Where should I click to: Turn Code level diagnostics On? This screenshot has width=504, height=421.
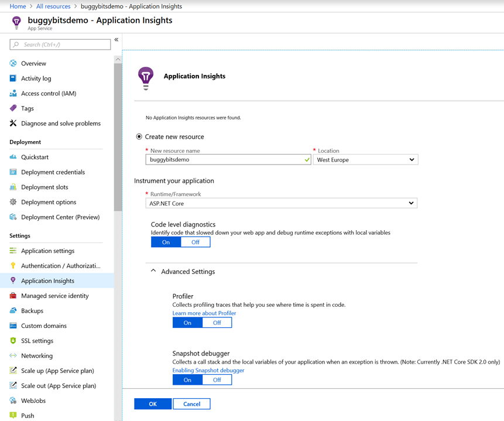(166, 242)
